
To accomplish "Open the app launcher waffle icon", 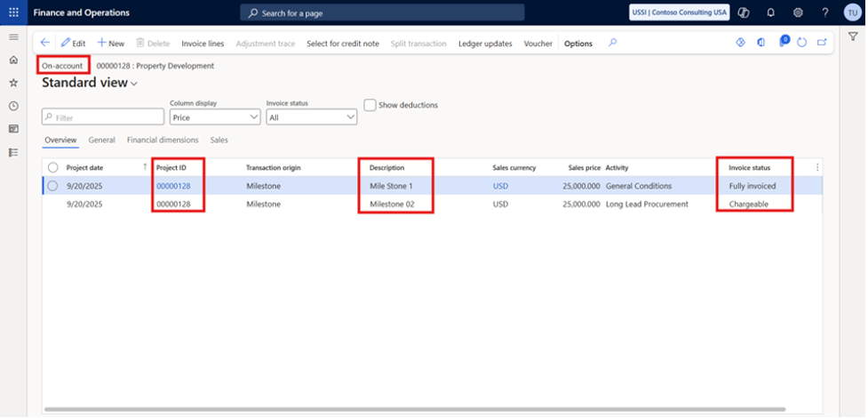I will [x=14, y=12].
